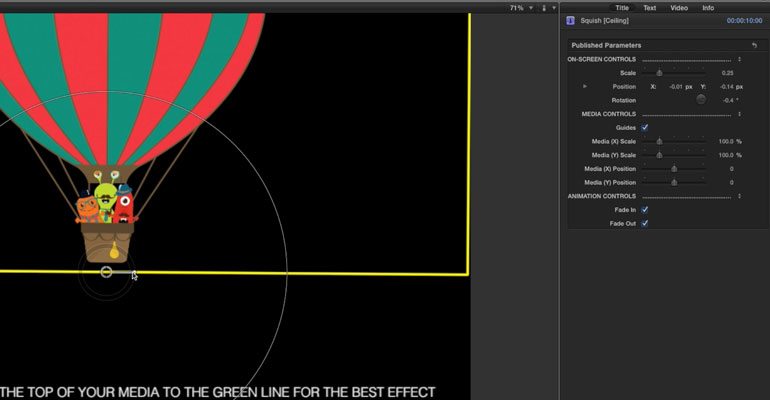Click the 00:00:10:00 duration timecode
The image size is (770, 400).
[744, 21]
